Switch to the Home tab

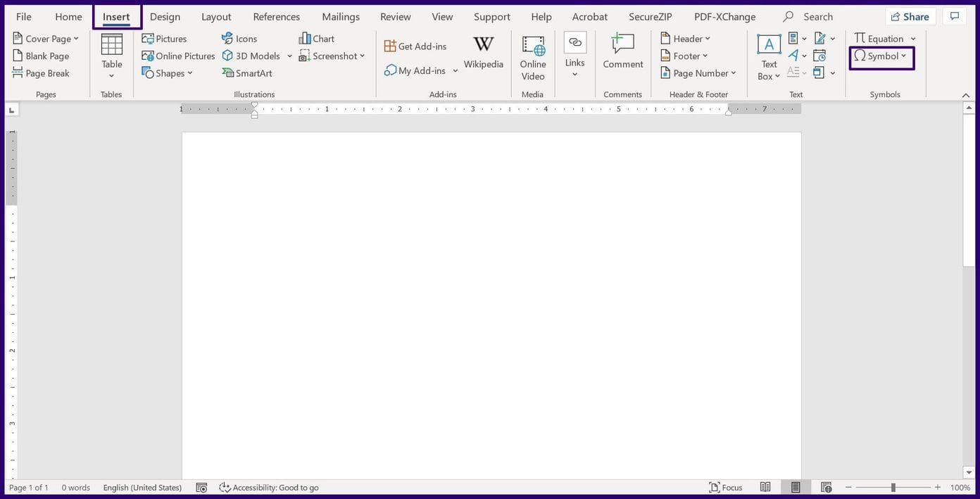click(x=68, y=16)
